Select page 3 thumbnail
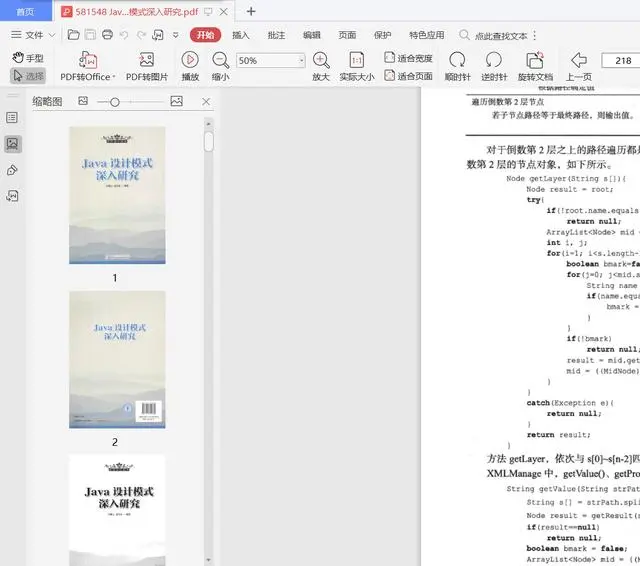This screenshot has height=566, width=640. tap(117, 510)
